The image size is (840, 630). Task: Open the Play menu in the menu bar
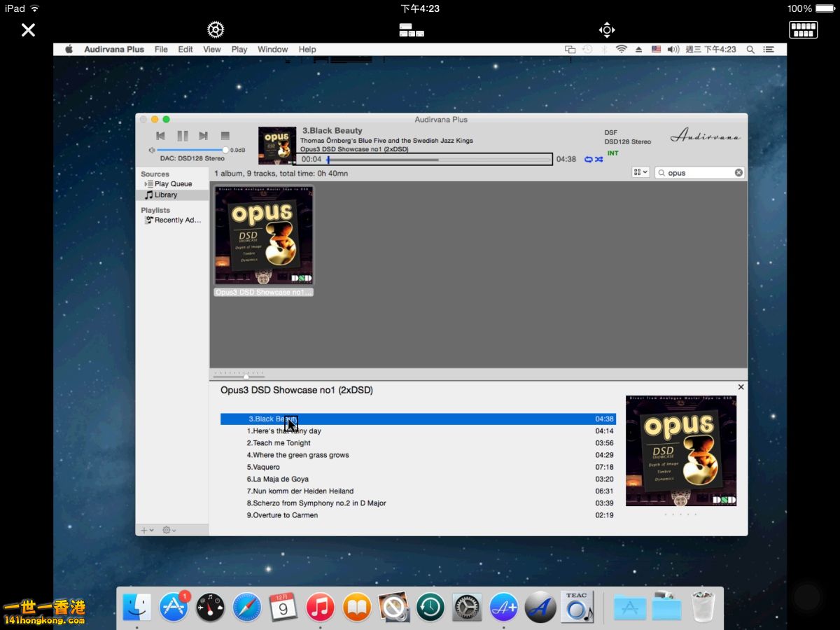coord(239,50)
